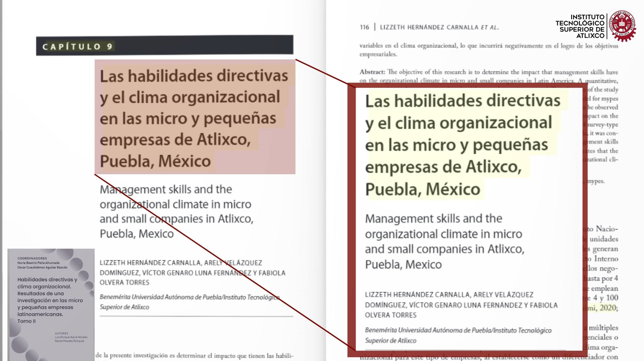Click 'Puebla, Mexico' on the left page
The image size is (644, 361).
click(x=137, y=234)
